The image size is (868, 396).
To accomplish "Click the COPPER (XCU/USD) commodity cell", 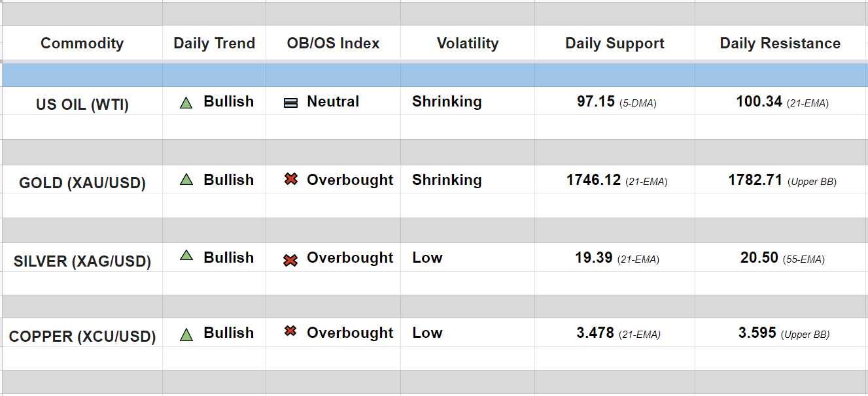I will [x=82, y=337].
